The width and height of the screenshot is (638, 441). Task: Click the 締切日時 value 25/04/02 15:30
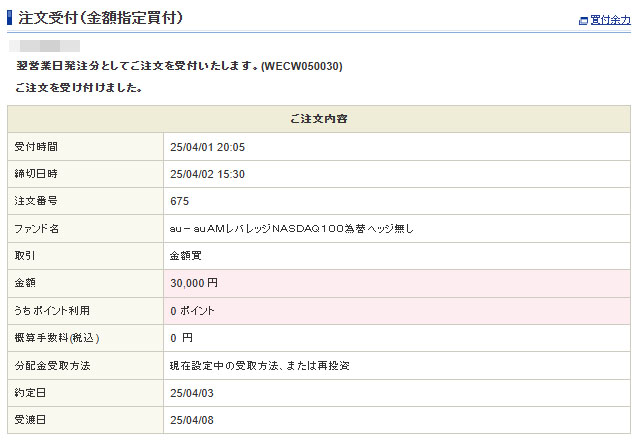(207, 174)
